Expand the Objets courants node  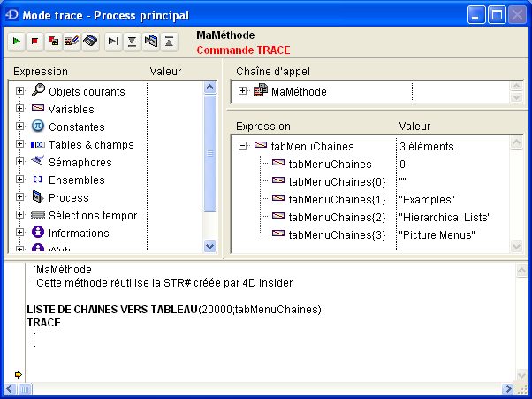pyautogui.click(x=19, y=91)
